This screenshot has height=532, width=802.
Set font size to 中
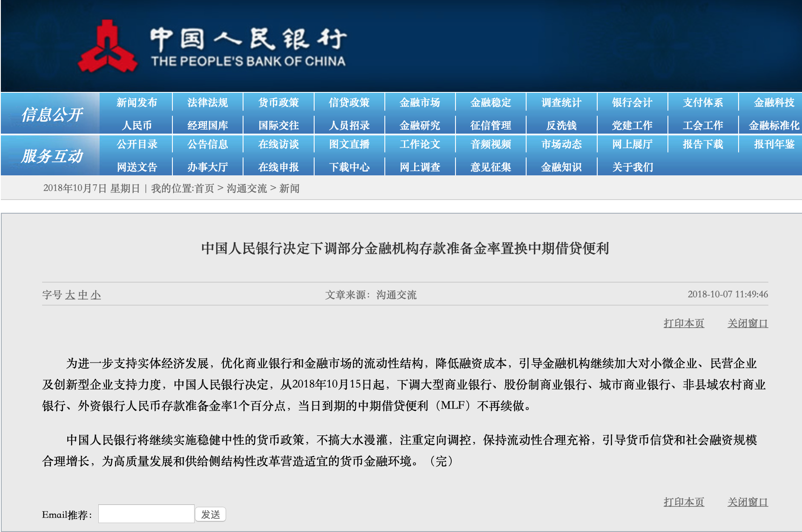[83, 295]
